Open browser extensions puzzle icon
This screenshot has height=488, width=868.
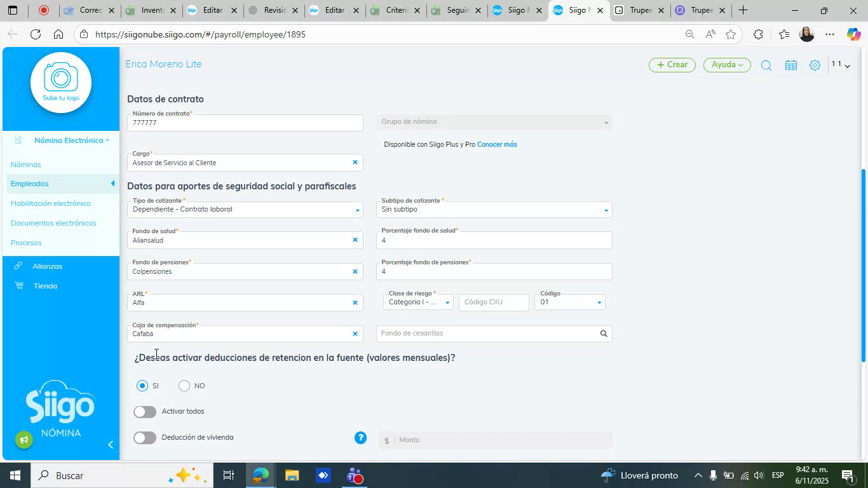[758, 34]
